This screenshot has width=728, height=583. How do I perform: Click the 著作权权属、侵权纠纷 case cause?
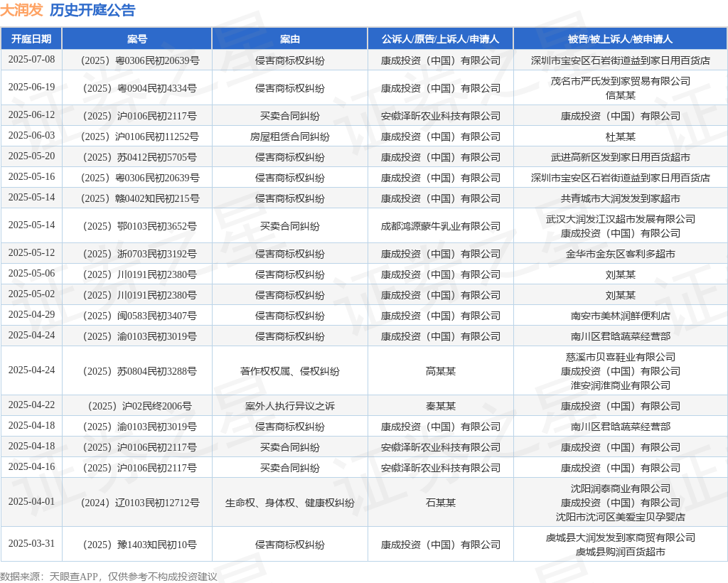point(290,371)
